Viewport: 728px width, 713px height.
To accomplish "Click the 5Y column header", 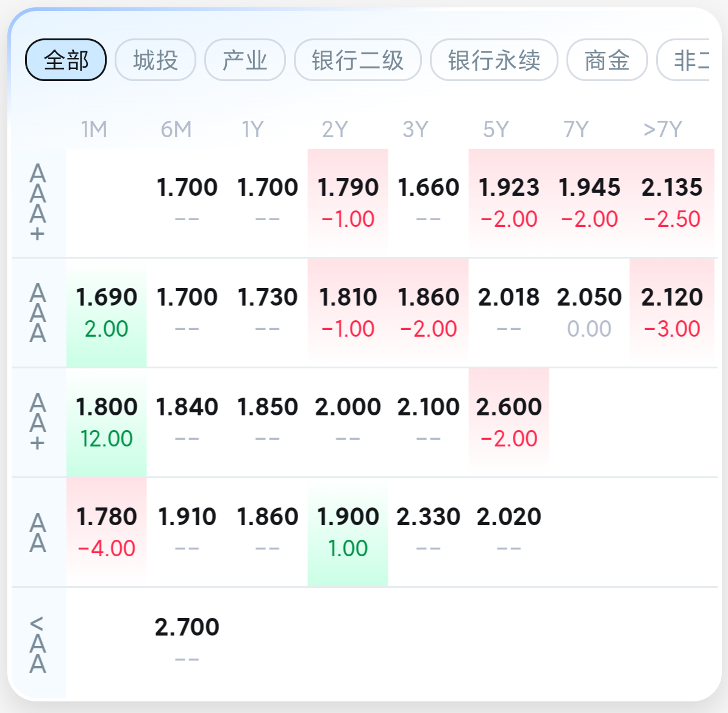I will click(496, 129).
